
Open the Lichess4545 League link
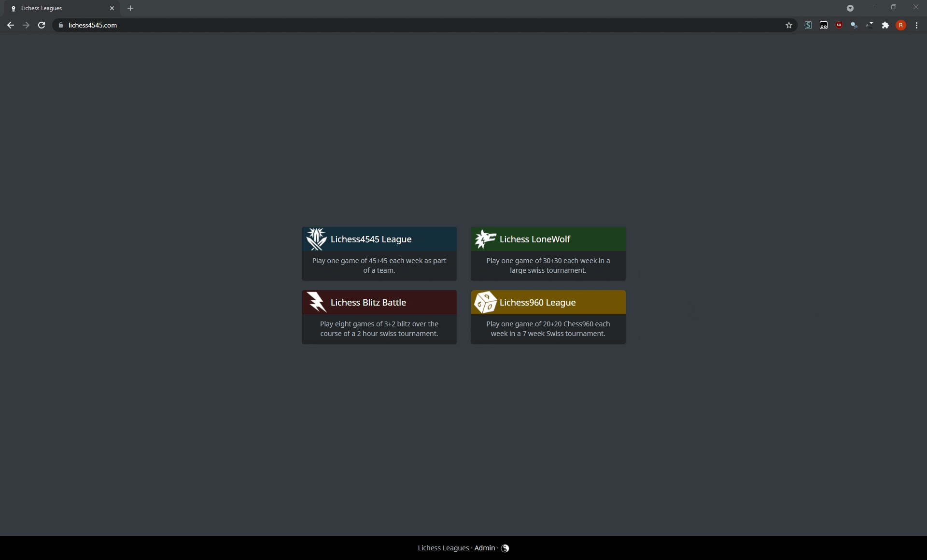371,239
